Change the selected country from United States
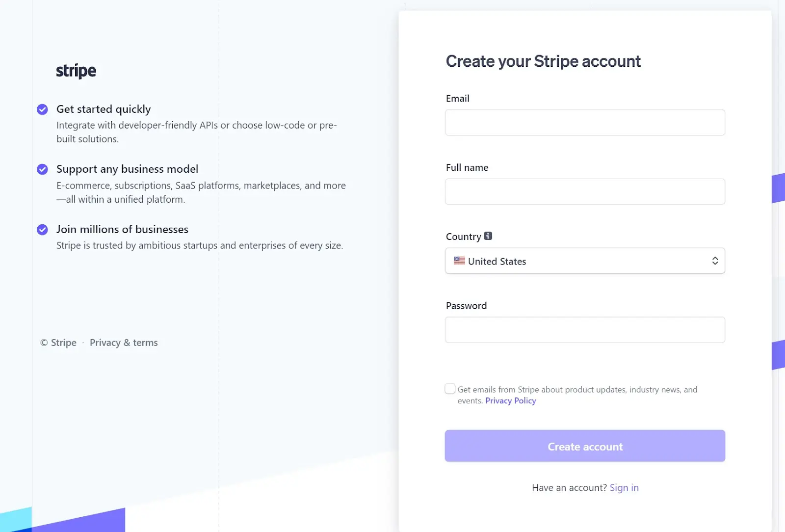Screen dimensions: 785x532 coord(585,261)
